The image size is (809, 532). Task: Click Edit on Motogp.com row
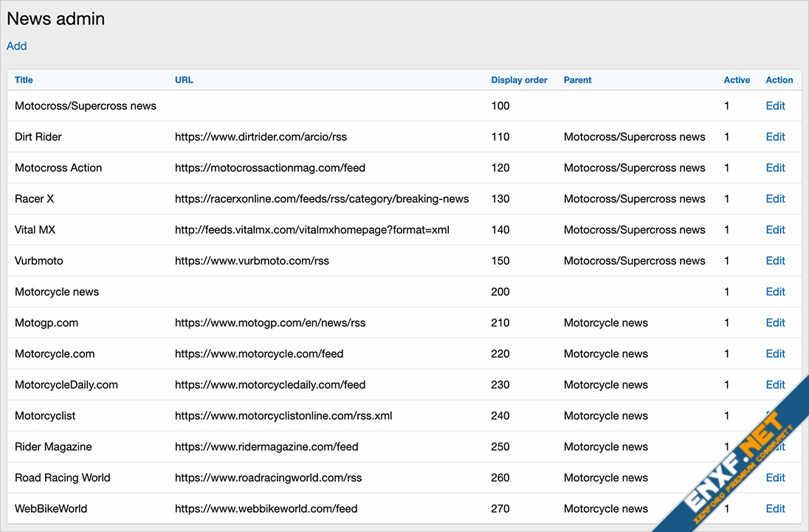coord(775,322)
